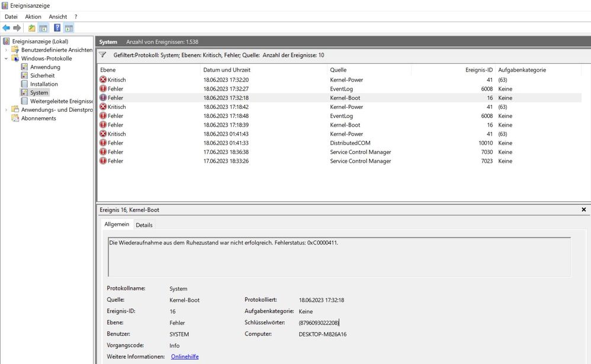
Task: Open Help via the blue question mark icon
Action: tap(57, 28)
